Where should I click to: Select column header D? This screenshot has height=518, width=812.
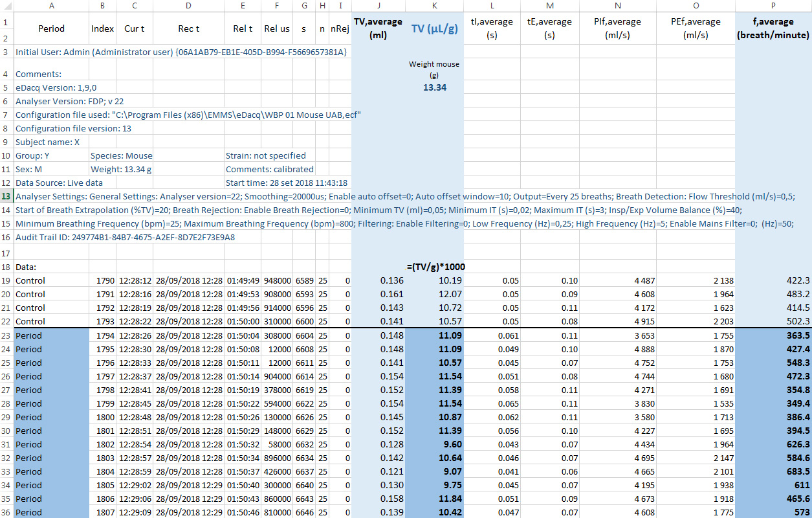(x=188, y=5)
